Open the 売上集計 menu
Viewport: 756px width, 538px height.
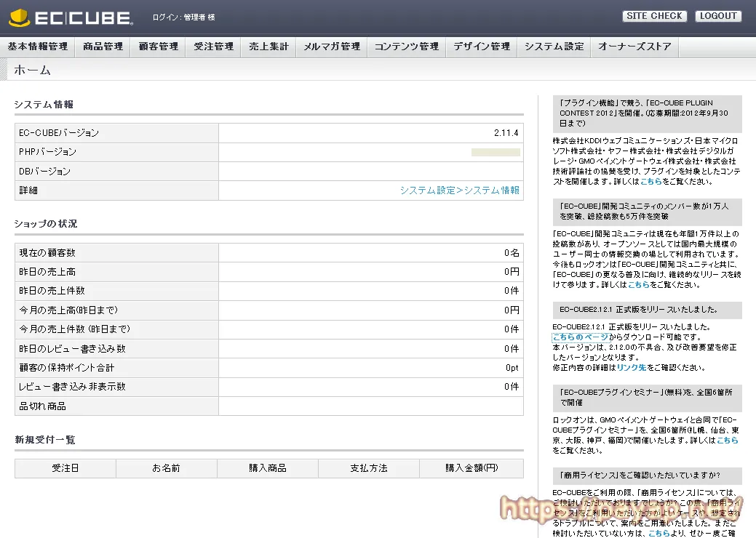(x=268, y=47)
